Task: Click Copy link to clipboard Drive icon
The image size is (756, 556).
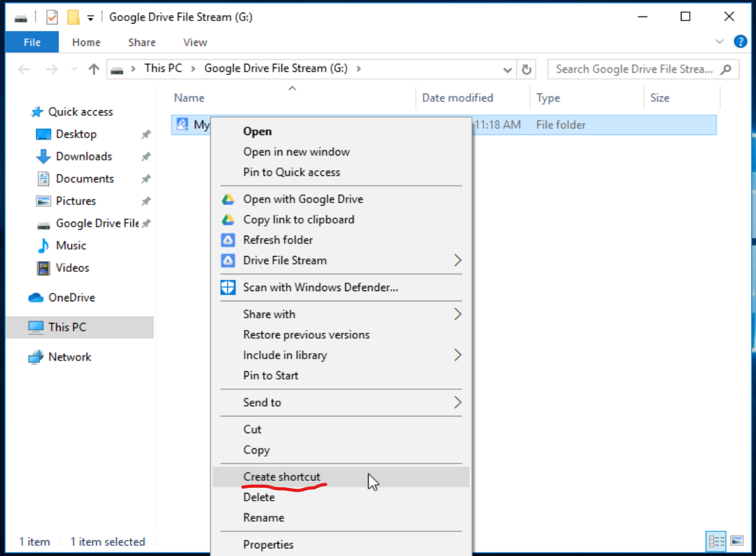Action: 227,220
